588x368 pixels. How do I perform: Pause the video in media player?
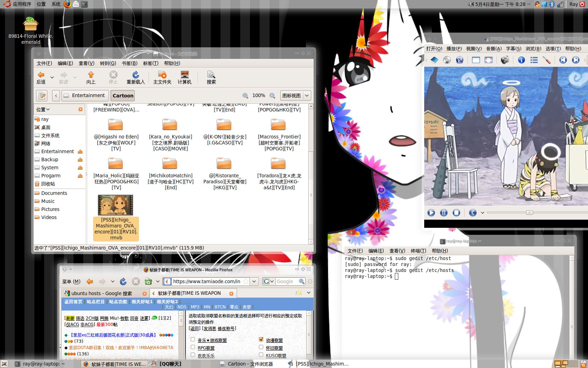[x=444, y=213]
